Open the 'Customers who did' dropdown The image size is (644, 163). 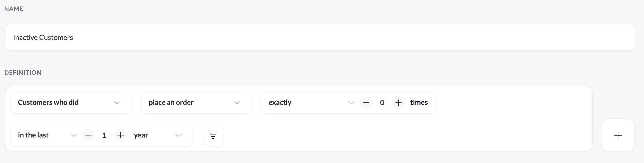tap(70, 102)
